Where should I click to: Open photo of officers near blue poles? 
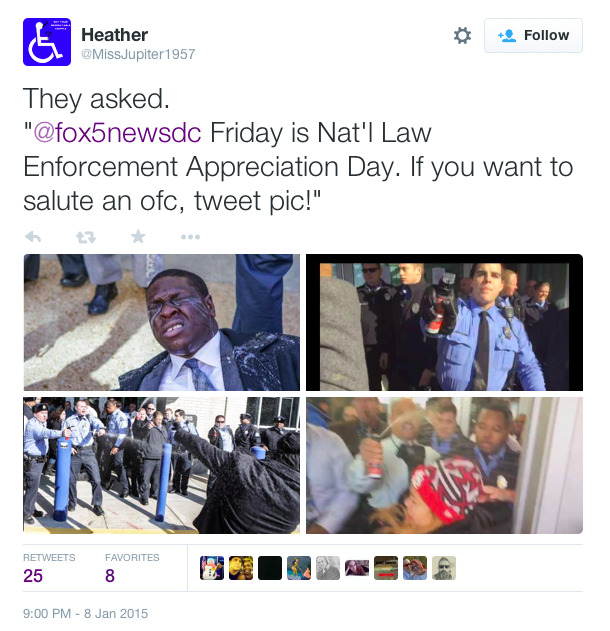(x=162, y=466)
